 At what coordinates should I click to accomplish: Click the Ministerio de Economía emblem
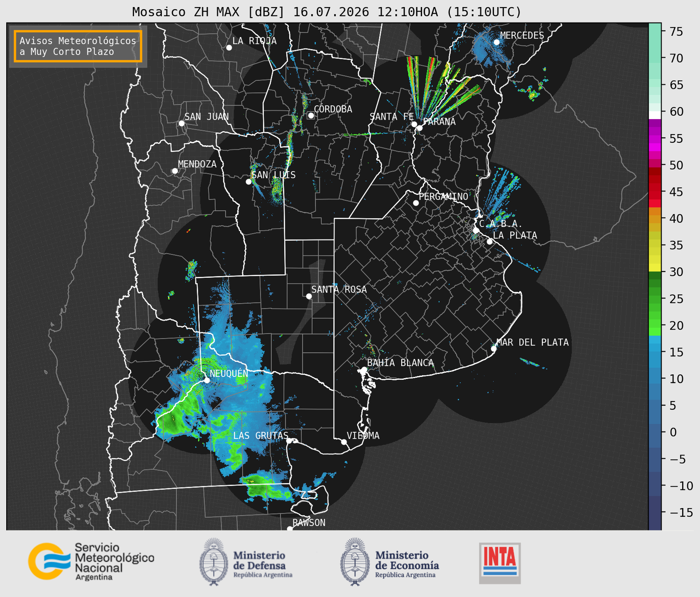[354, 562]
